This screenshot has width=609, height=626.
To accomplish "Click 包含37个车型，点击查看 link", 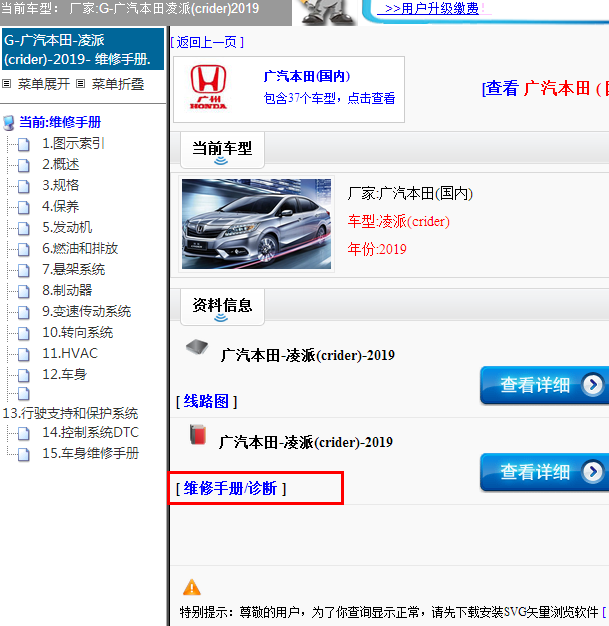I will point(329,98).
